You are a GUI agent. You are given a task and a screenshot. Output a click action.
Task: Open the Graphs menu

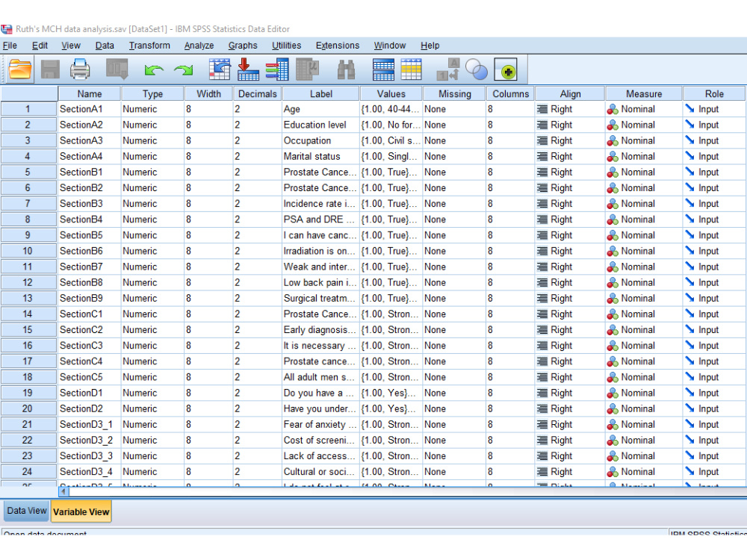[x=243, y=46]
